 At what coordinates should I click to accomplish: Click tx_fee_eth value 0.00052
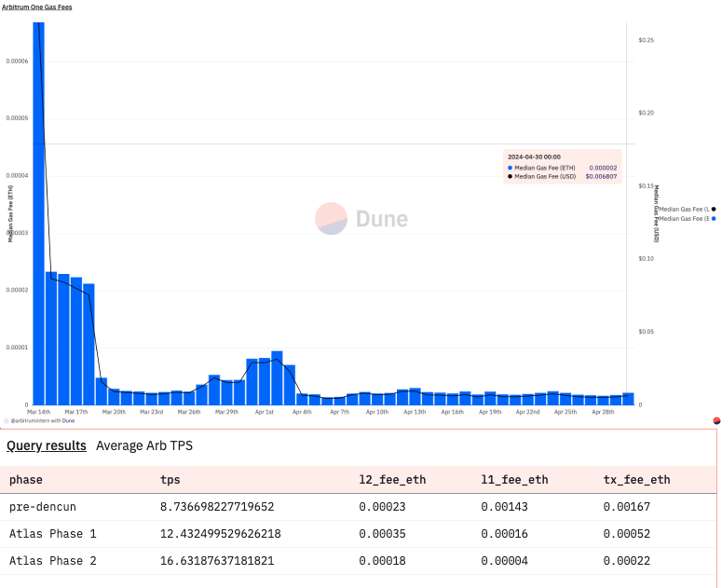pos(627,534)
